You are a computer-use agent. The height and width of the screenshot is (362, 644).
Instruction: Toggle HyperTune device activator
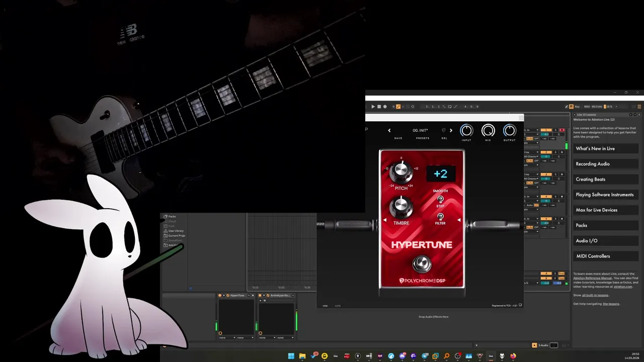tap(220, 295)
